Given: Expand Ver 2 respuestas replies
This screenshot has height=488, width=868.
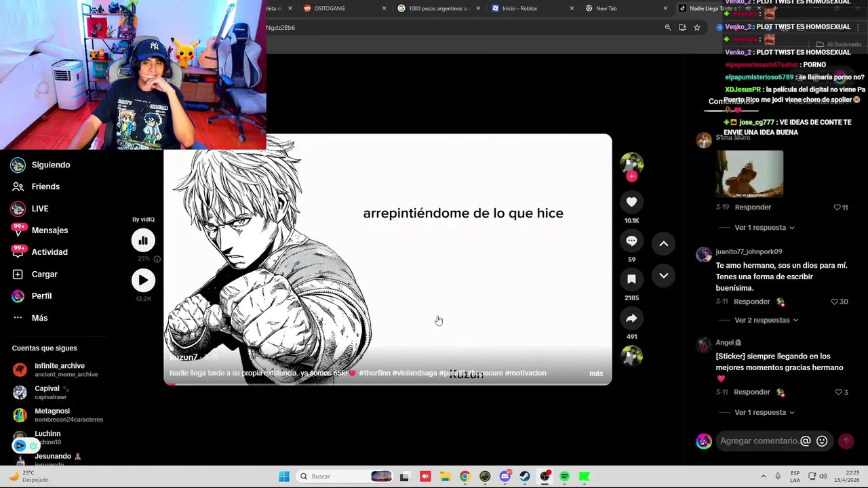Looking at the screenshot, I should (766, 320).
